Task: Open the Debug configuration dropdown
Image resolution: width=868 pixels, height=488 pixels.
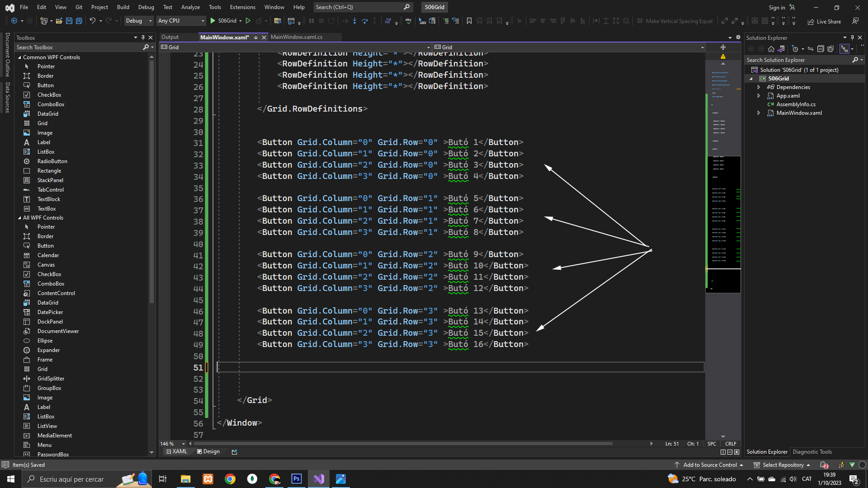Action: pyautogui.click(x=139, y=21)
